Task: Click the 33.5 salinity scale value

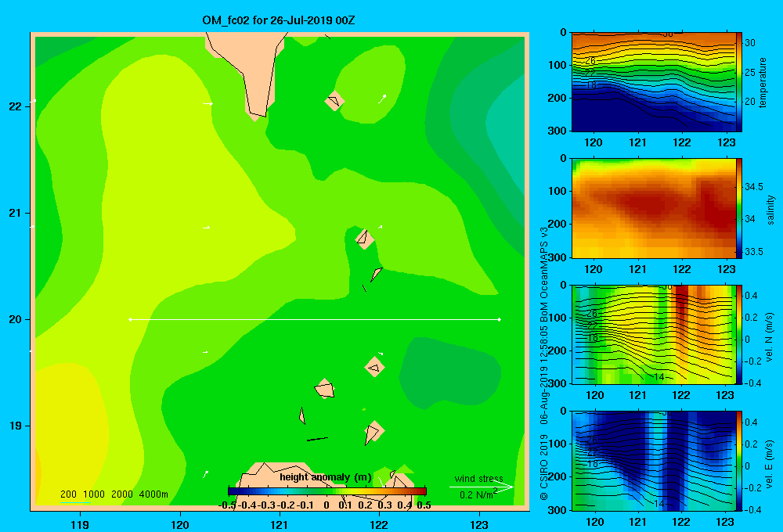Action: coord(753,252)
